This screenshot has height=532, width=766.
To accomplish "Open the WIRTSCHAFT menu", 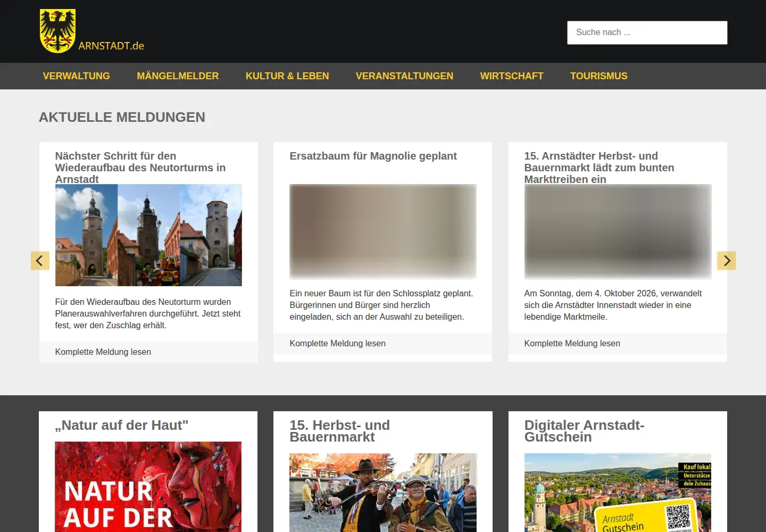I will click(512, 76).
